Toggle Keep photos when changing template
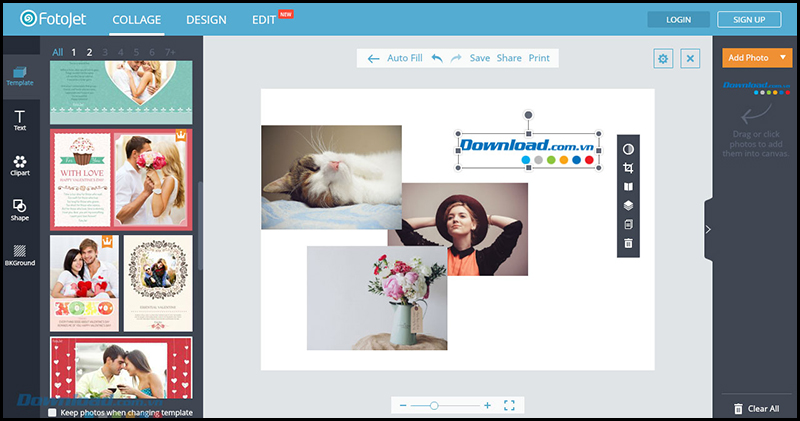 (x=52, y=412)
